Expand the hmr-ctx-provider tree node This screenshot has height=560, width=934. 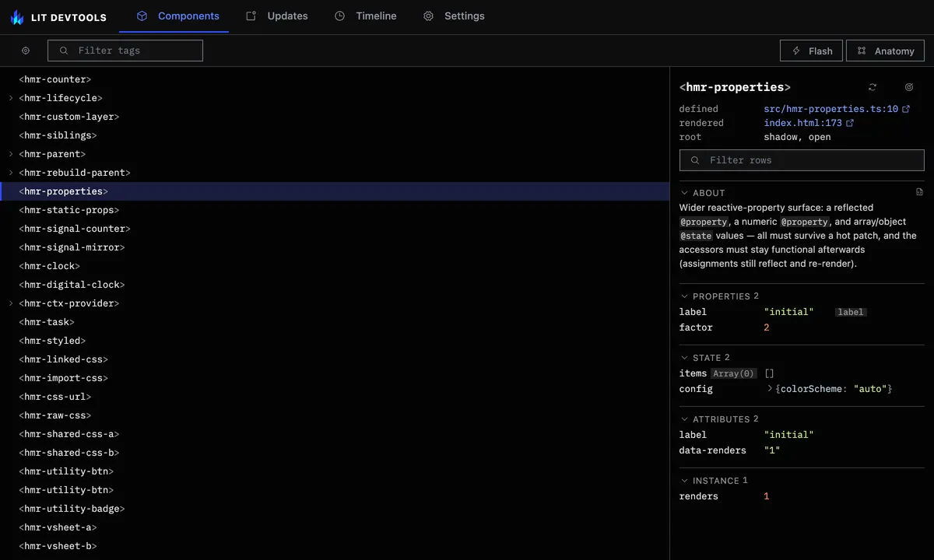pos(11,303)
